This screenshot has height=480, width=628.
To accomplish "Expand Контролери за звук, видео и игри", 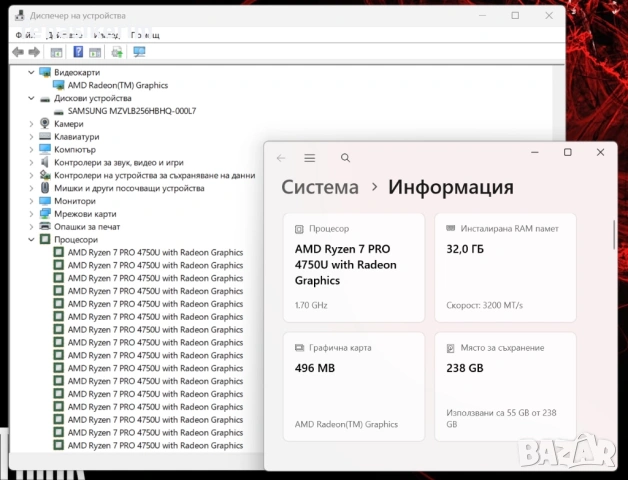I will [x=31, y=162].
